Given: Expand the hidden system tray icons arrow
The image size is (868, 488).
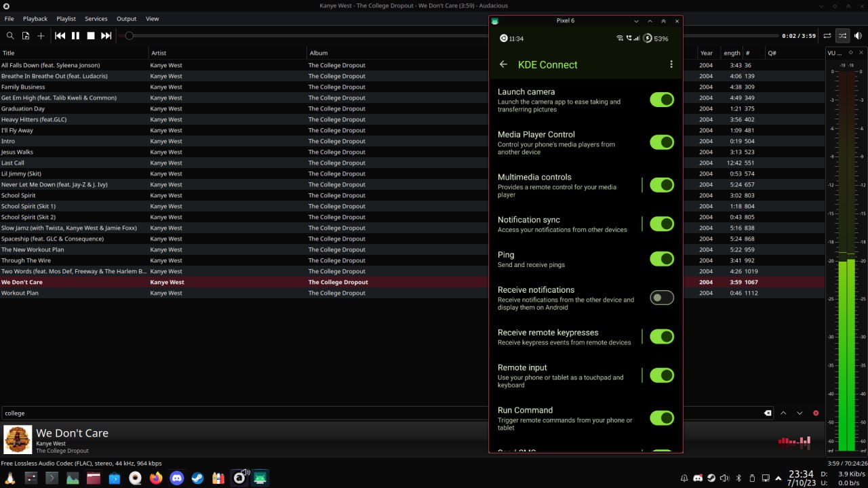Looking at the screenshot, I should click(778, 478).
